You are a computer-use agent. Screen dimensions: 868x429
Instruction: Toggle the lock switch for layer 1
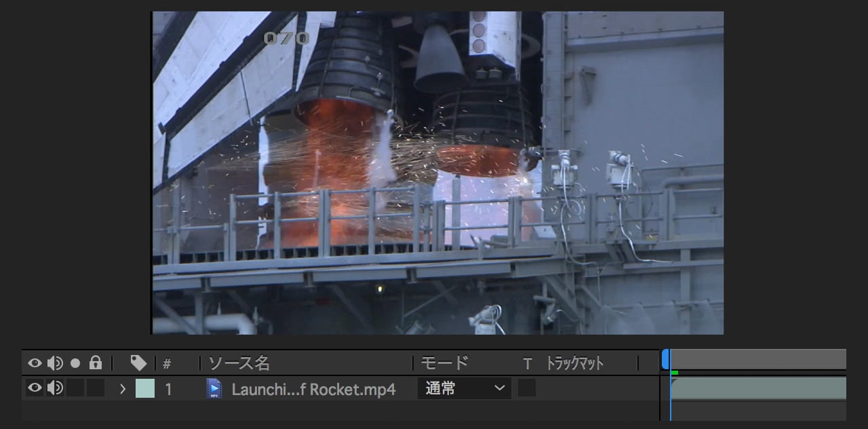coord(96,388)
